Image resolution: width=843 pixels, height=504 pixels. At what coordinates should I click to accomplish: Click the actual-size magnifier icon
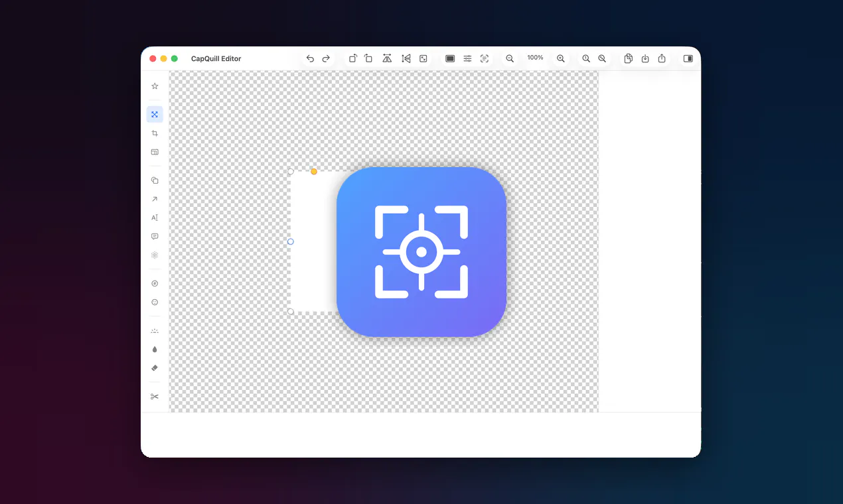coord(586,58)
